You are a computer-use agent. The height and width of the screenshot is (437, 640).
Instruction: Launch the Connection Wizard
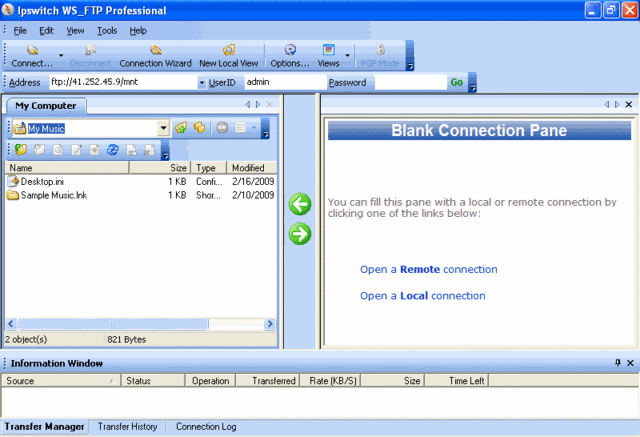coord(156,56)
